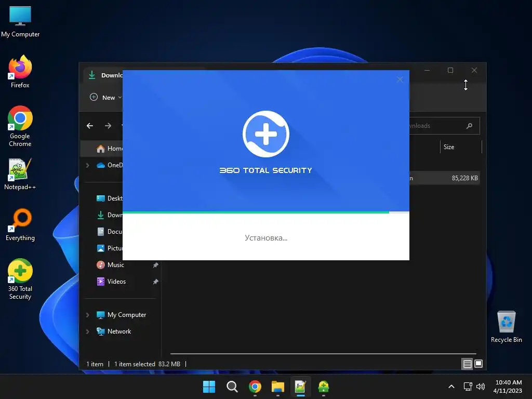Screen dimensions: 532x399
Task: Open Desktop in the navigation pane
Action: click(109, 198)
